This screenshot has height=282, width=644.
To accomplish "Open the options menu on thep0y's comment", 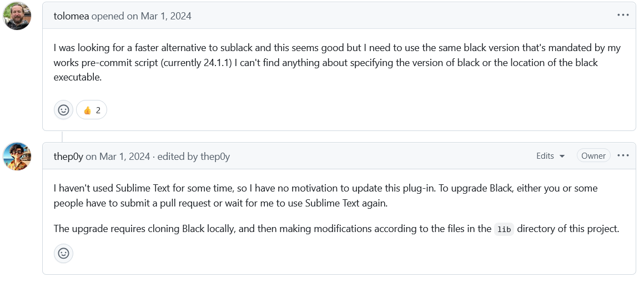I will pyautogui.click(x=623, y=155).
